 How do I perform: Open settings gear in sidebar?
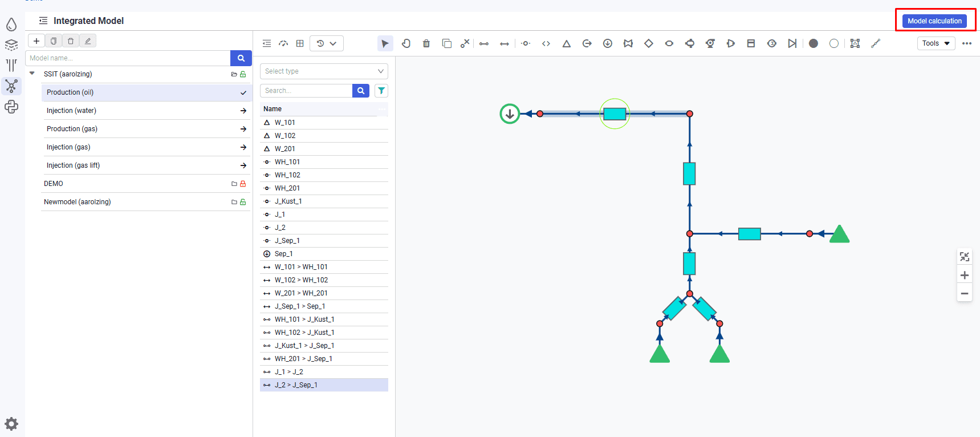(x=11, y=424)
